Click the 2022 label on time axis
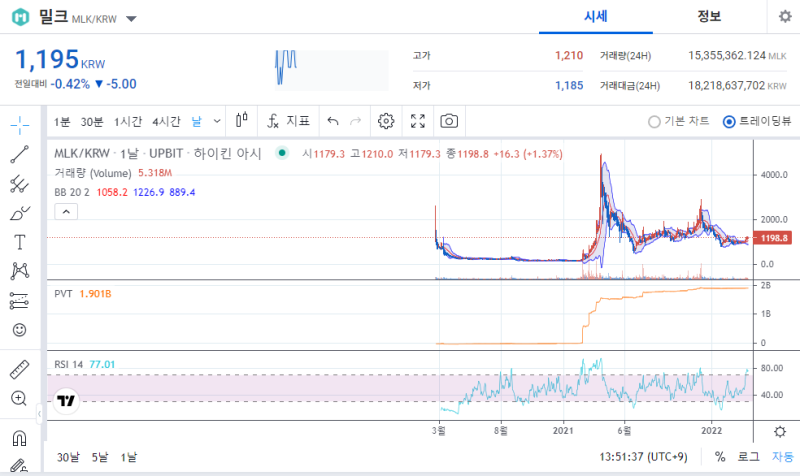The width and height of the screenshot is (800, 476). (x=711, y=431)
